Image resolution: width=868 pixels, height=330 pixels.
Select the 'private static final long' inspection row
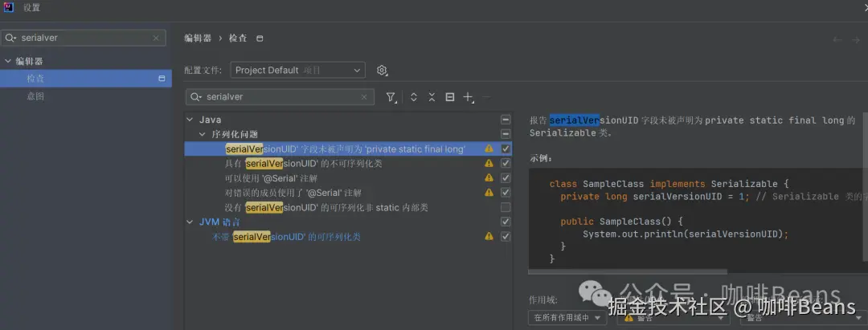click(348, 149)
